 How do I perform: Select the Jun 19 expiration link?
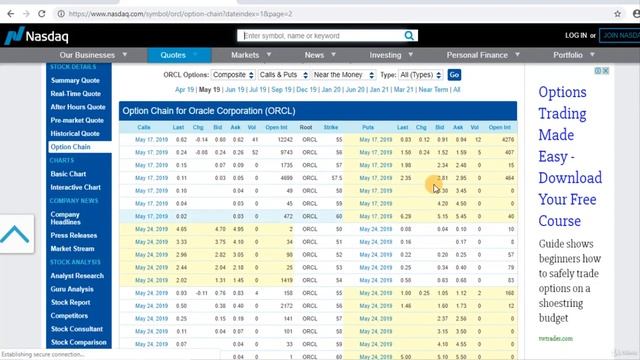click(235, 89)
